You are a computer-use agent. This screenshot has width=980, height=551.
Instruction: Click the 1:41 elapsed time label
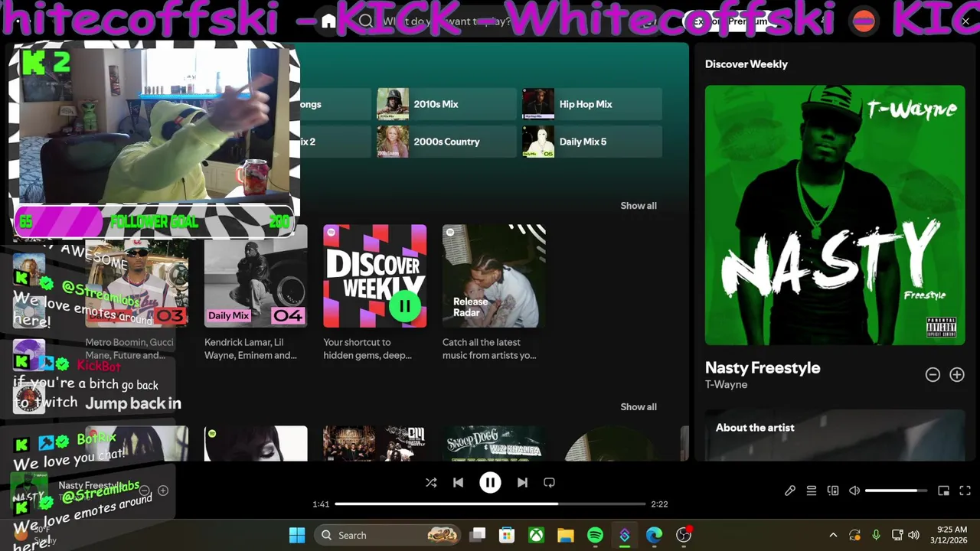(321, 504)
